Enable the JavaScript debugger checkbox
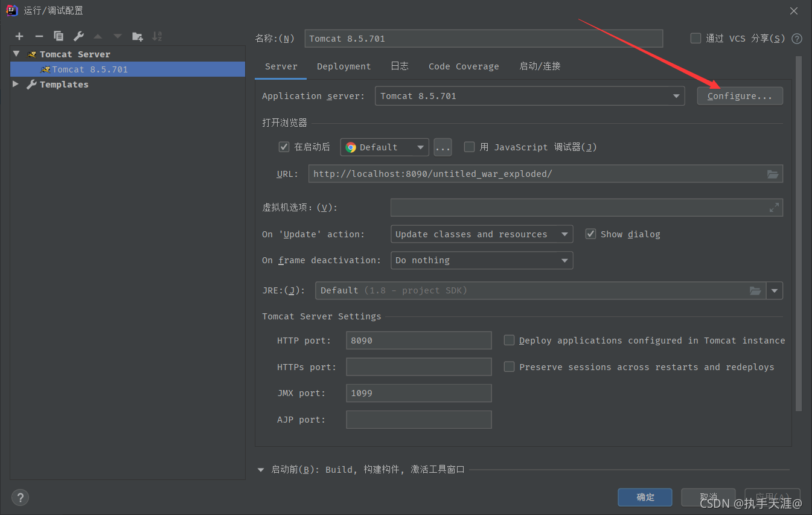The width and height of the screenshot is (812, 515). coord(469,147)
